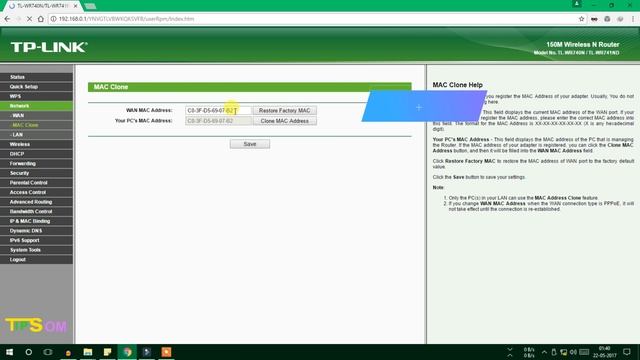Viewport: 640px width, 360px height.
Task: Click the Your PC's MAC Address field
Action: (x=218, y=121)
